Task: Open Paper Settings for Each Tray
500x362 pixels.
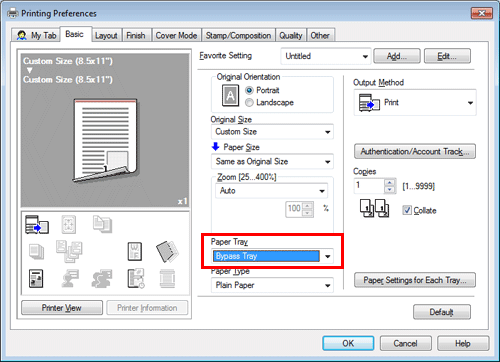Action: click(415, 280)
